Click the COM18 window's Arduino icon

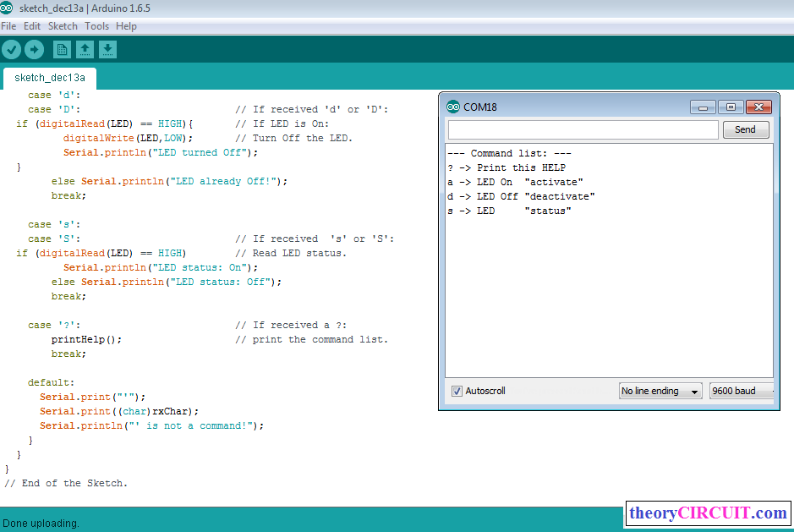[x=452, y=107]
